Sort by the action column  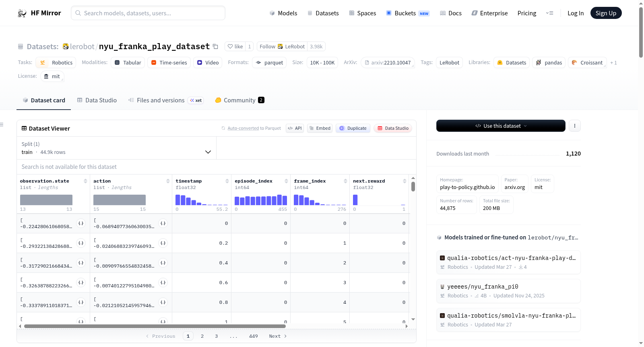[168, 181]
